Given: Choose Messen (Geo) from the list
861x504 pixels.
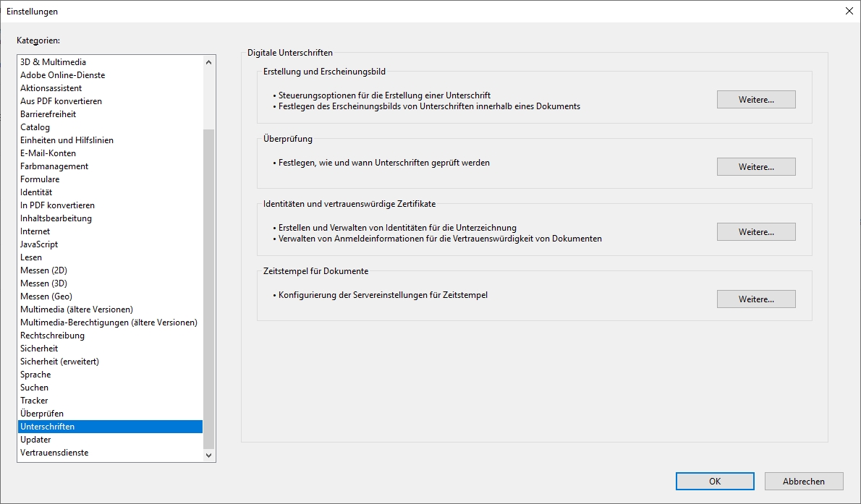Looking at the screenshot, I should tap(46, 296).
